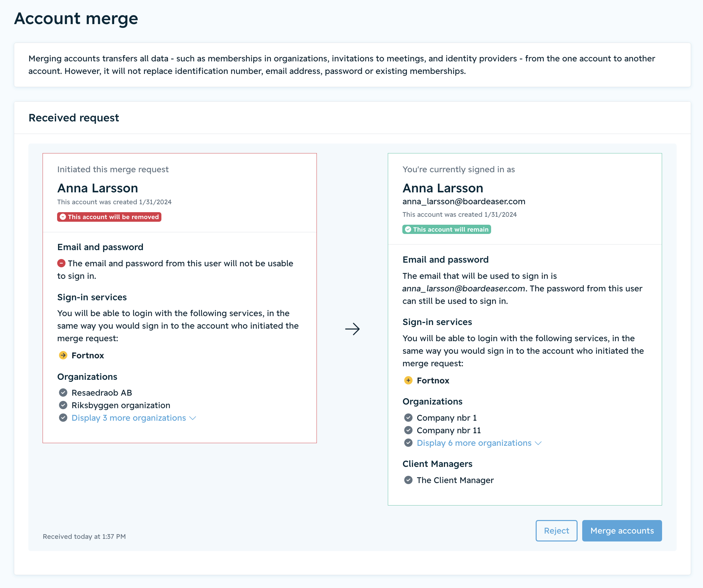Click Organizations heading in right card

point(432,402)
